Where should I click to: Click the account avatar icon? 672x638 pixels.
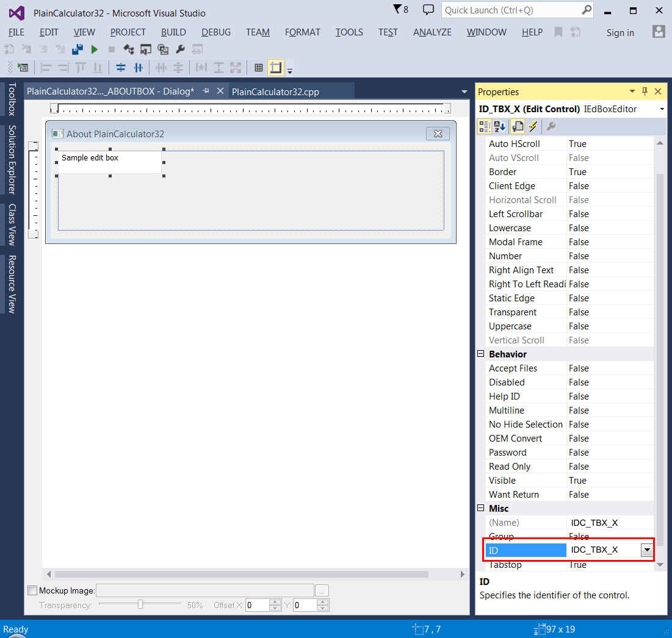659,32
